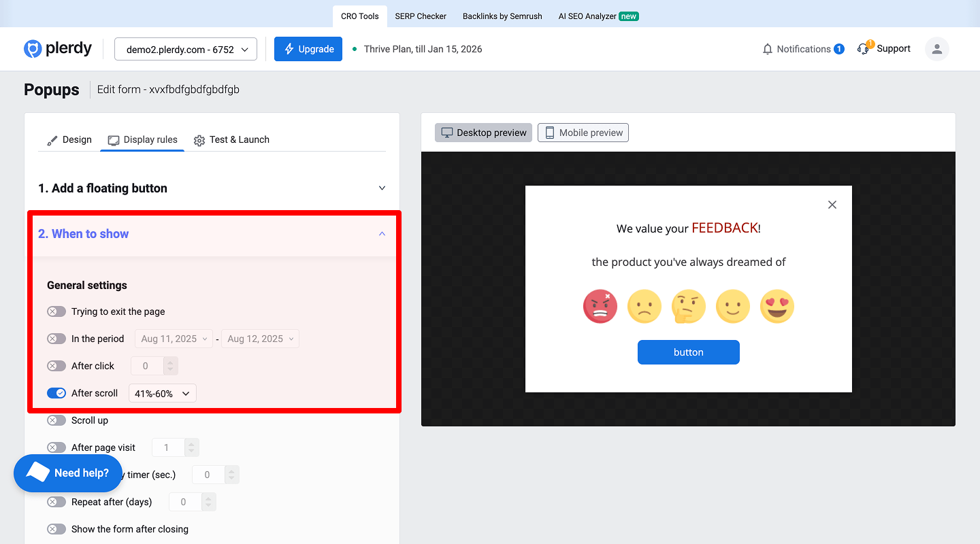
Task: Select the heart-eyes emoji rating
Action: coord(777,306)
